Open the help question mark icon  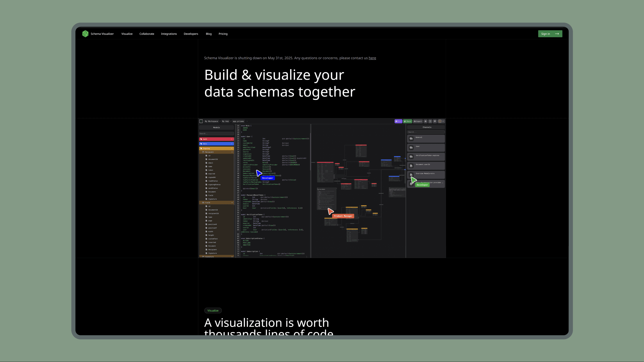(426, 121)
